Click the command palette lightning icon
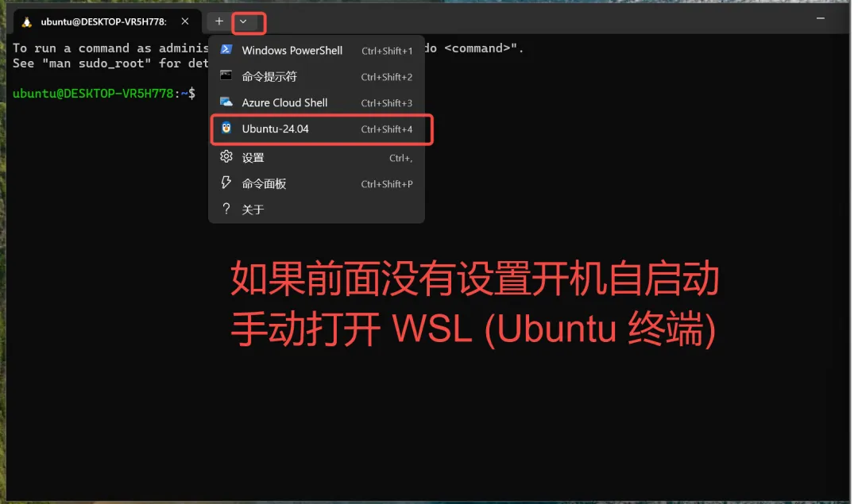 (226, 183)
